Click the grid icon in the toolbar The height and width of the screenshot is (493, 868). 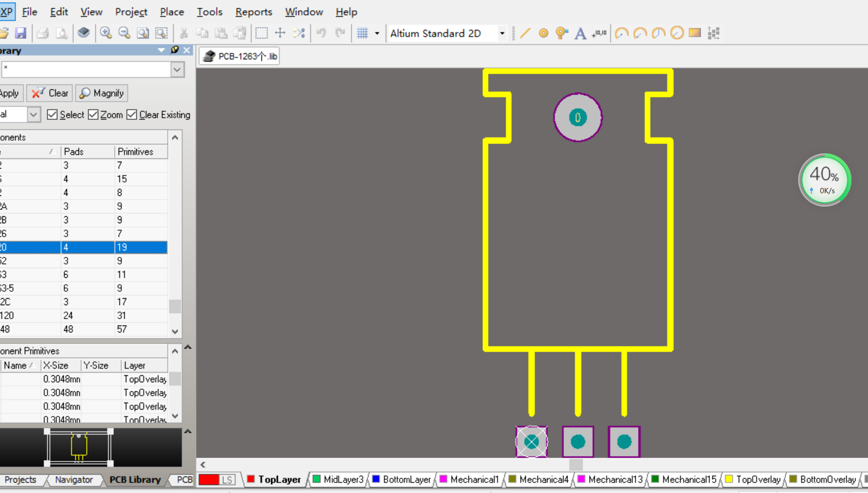363,33
